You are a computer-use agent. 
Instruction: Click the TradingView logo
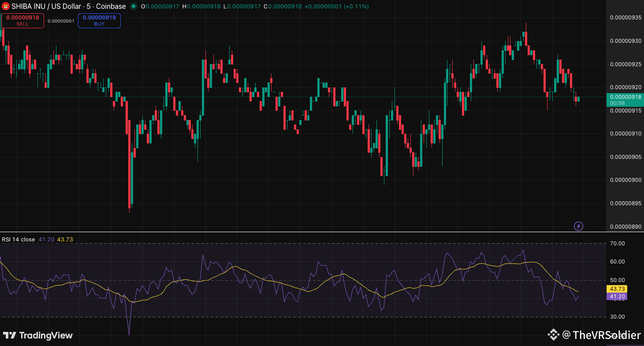[x=37, y=335]
